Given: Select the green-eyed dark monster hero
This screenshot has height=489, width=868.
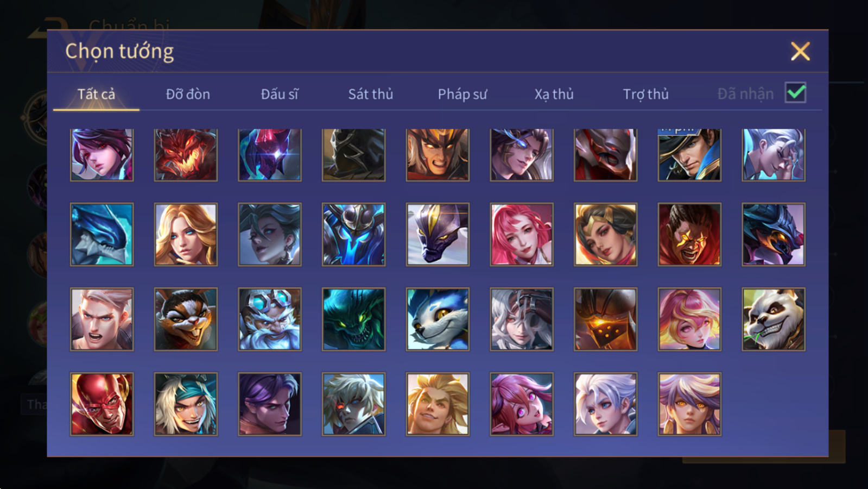Looking at the screenshot, I should click(x=353, y=319).
